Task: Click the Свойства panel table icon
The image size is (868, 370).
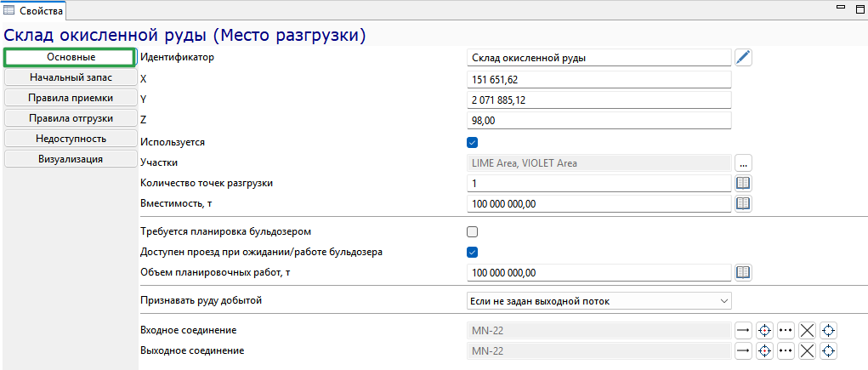Action: coord(9,10)
